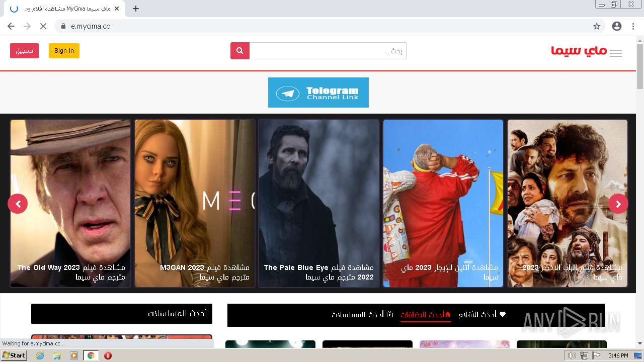The width and height of the screenshot is (644, 362).
Task: Open الباب الاخضر 2023 movie card
Action: point(568,203)
